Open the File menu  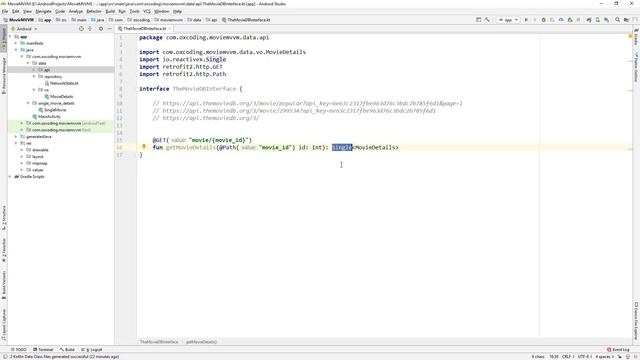[5, 11]
